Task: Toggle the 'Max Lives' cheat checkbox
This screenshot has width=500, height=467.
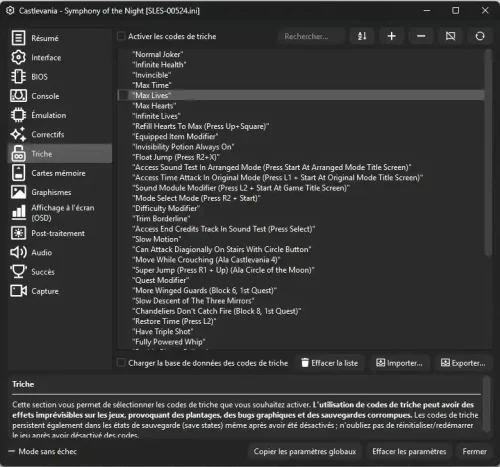Action: click(123, 95)
